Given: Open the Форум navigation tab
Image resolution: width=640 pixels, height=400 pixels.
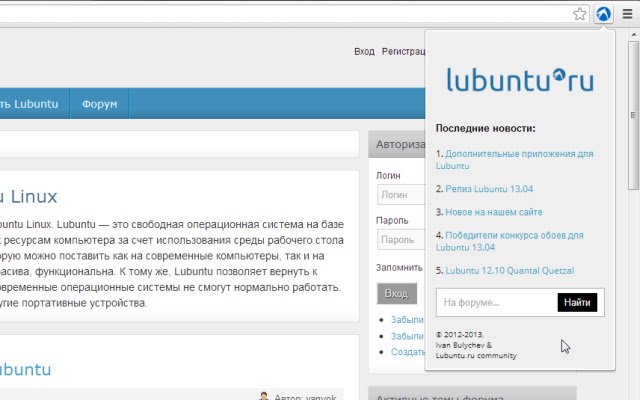Looking at the screenshot, I should (100, 104).
